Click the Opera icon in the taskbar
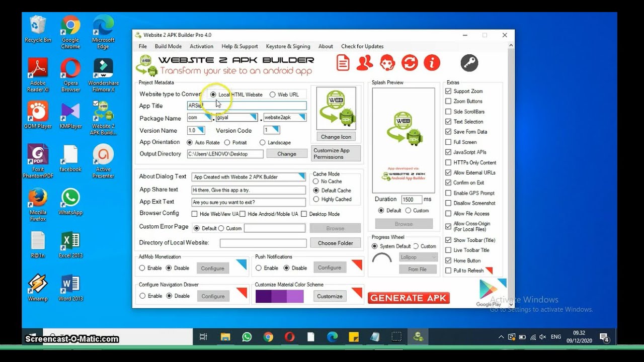 point(289,337)
